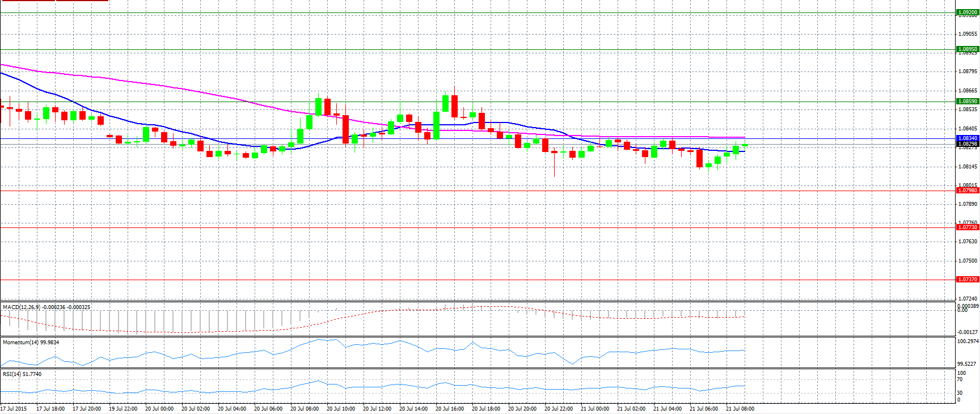Click the 20 Jul 14:00 time label
This screenshot has width=980, height=414.
coord(413,409)
